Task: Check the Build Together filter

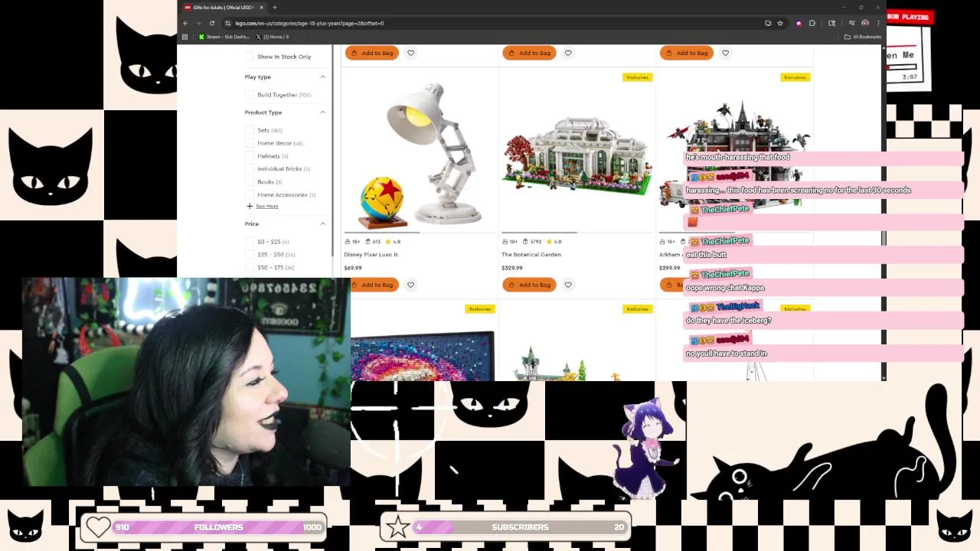Action: (x=249, y=95)
